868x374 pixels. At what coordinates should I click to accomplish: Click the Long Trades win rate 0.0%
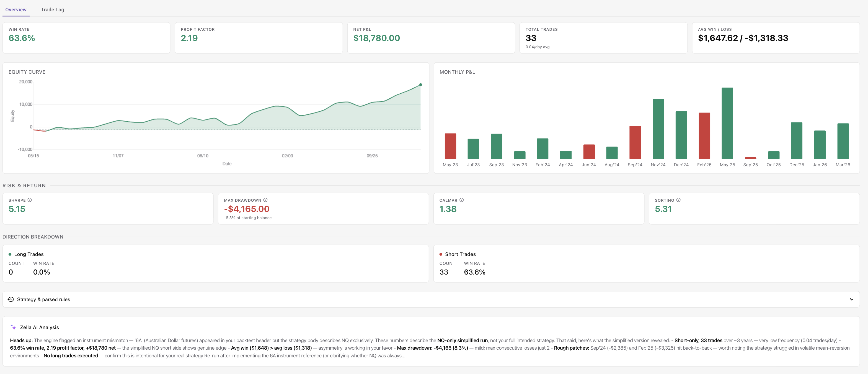[42, 272]
